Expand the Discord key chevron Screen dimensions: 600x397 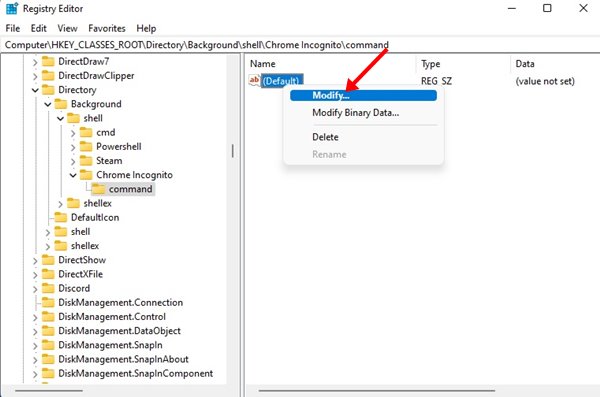pos(35,289)
